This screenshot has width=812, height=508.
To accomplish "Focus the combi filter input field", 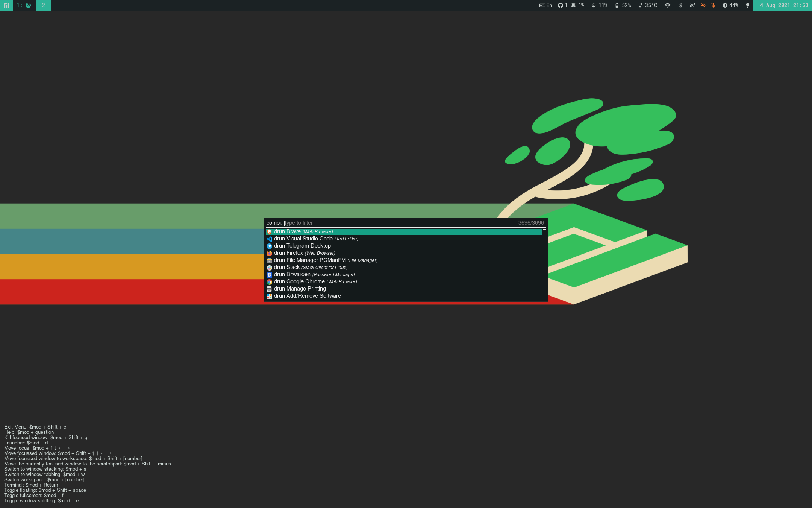I will coord(398,223).
